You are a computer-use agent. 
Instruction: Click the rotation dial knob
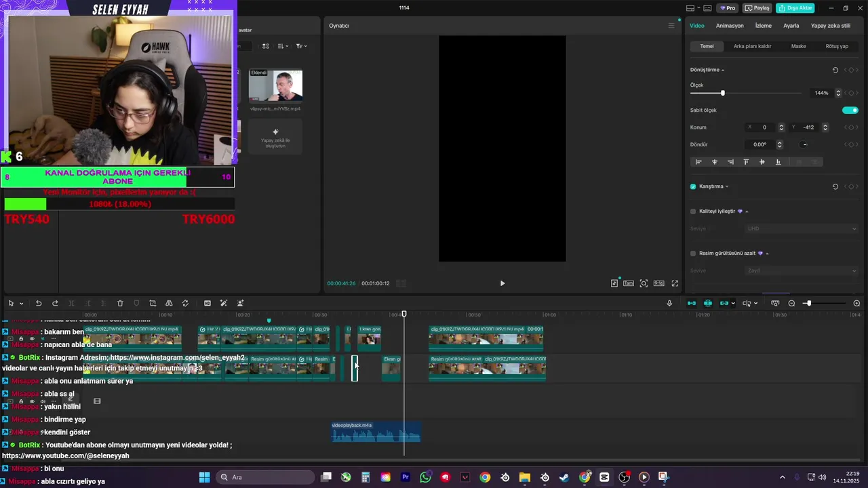pyautogui.click(x=804, y=144)
